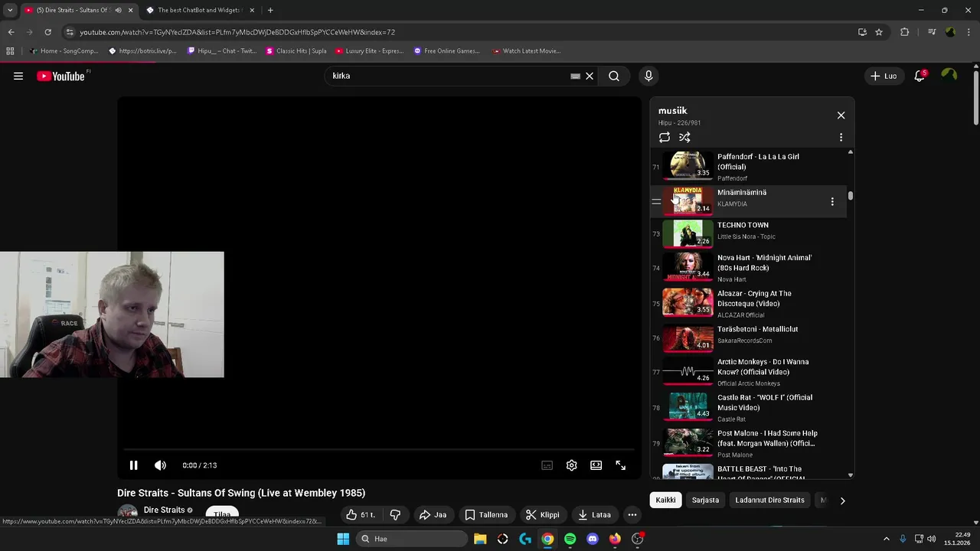The width and height of the screenshot is (980, 551).
Task: Toggle subtitles in the player
Action: (x=547, y=465)
